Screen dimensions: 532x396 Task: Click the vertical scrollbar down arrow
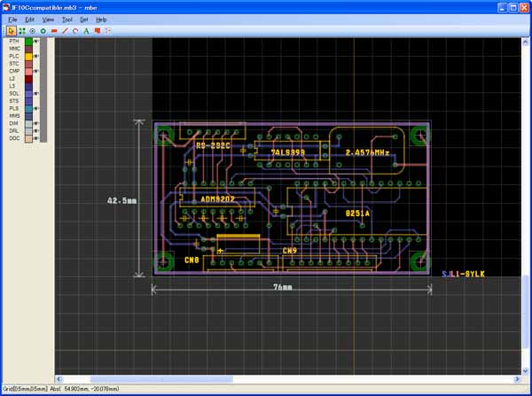click(525, 370)
